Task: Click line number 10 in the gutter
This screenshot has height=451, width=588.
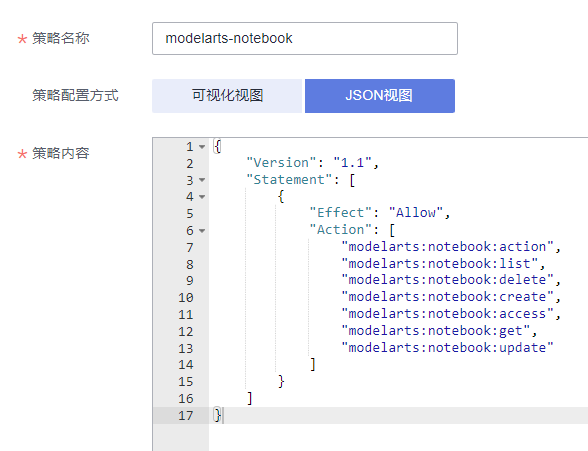Action: click(x=186, y=298)
